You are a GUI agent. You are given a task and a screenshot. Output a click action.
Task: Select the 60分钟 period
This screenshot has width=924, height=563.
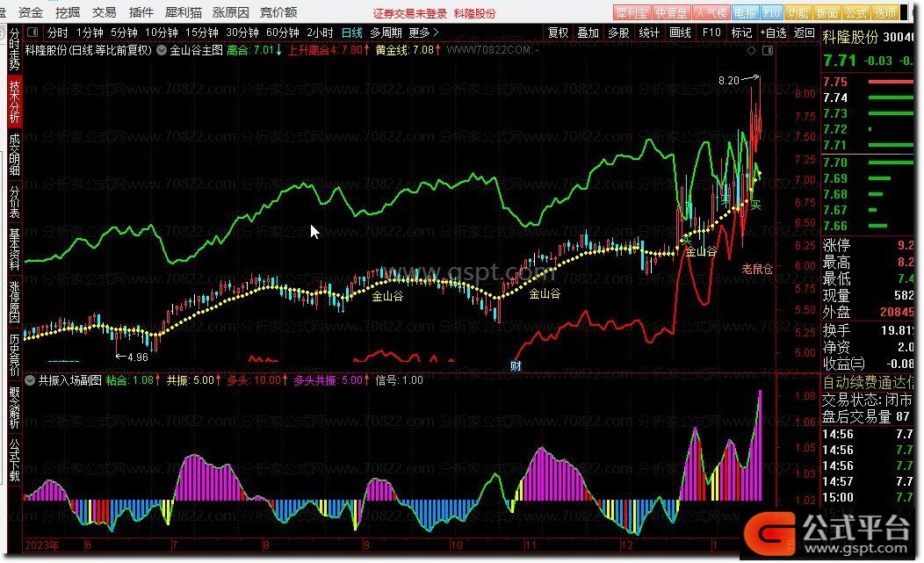click(x=283, y=32)
